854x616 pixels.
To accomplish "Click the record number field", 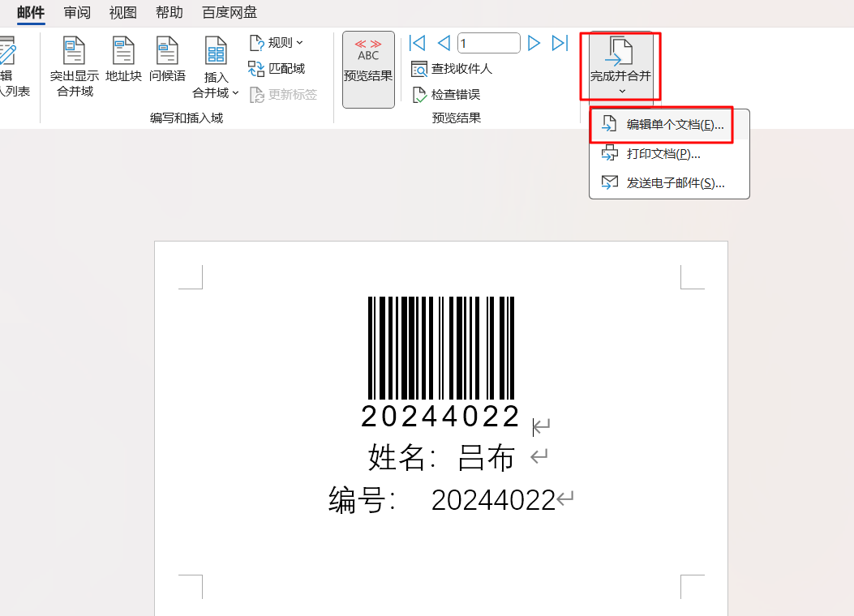I will point(488,43).
